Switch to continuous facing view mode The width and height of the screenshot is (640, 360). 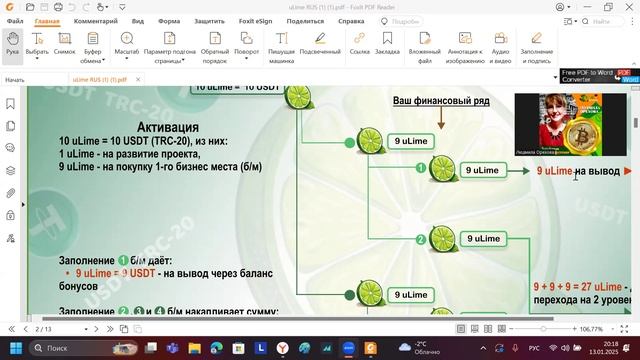pos(502,329)
